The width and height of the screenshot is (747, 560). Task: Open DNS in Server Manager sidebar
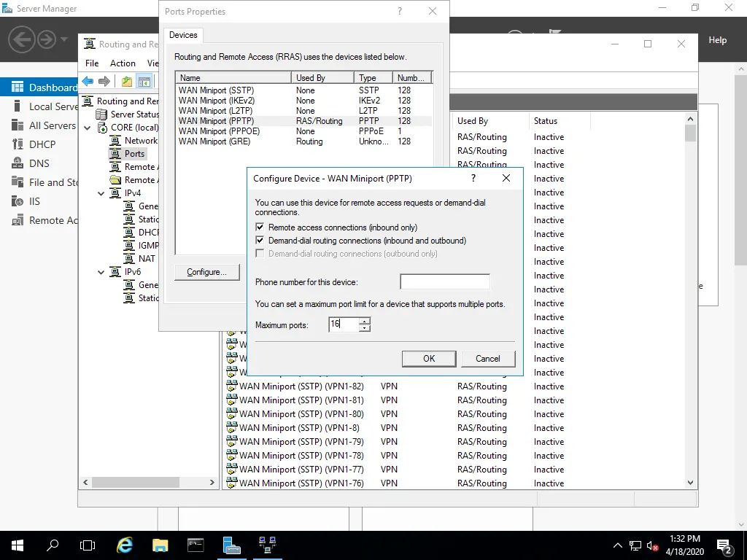(39, 163)
